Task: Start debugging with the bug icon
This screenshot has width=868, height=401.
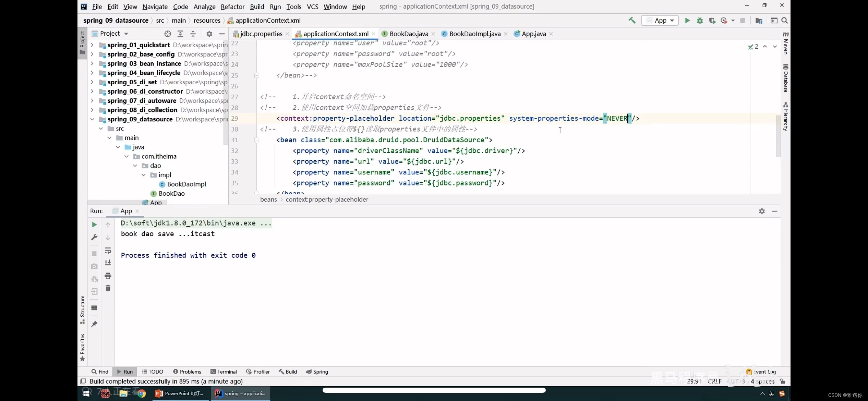Action: click(700, 21)
